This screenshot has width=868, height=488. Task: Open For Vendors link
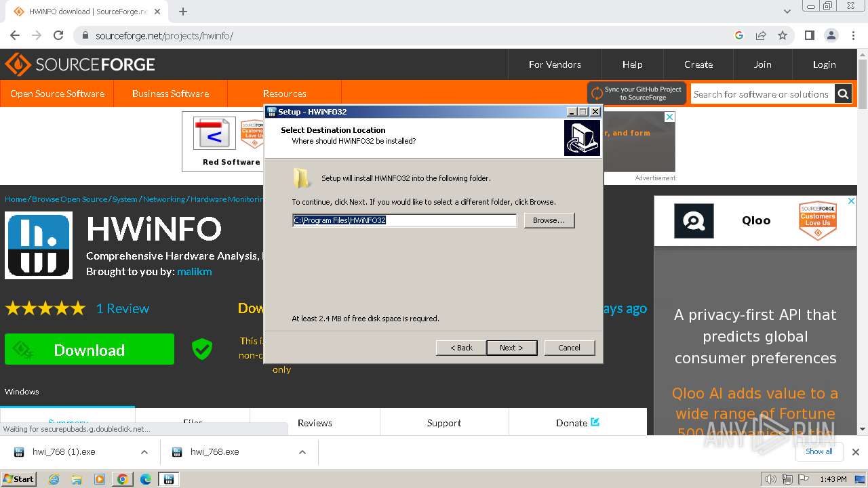[555, 64]
